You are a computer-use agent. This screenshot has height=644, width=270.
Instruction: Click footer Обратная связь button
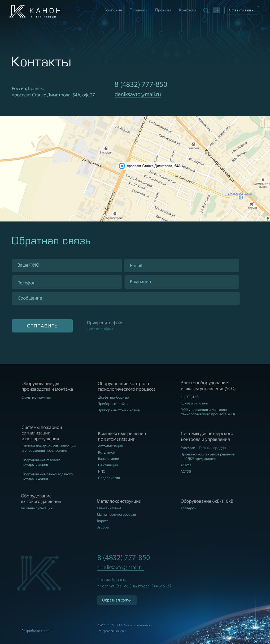[117, 600]
